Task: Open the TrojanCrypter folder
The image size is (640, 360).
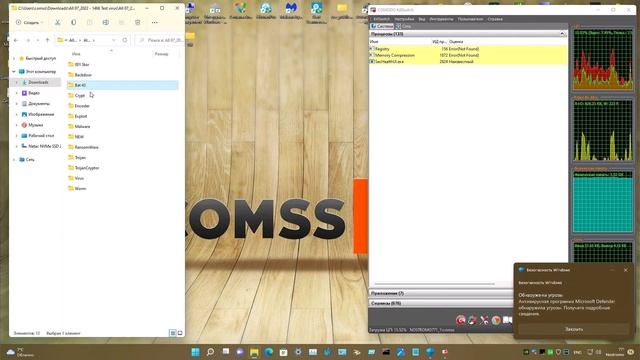Action: point(87,168)
